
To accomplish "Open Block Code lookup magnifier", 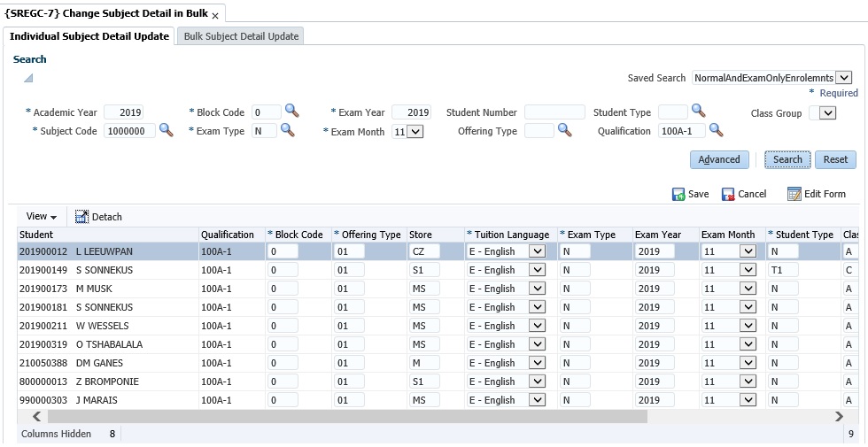I will 292,112.
